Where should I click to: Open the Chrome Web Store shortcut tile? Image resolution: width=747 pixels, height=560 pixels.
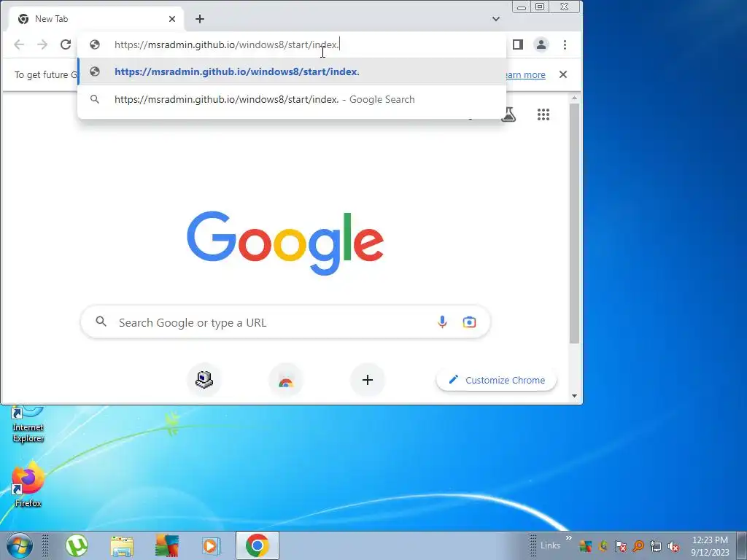tap(286, 380)
